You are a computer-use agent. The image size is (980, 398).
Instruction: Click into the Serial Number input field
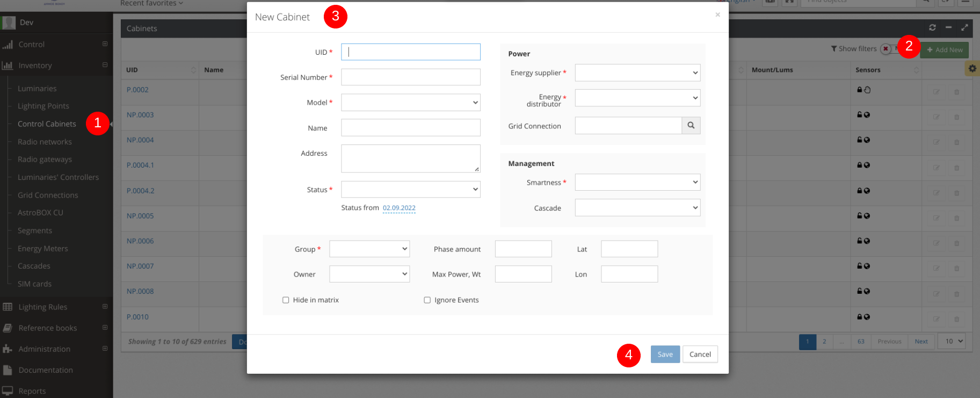410,77
